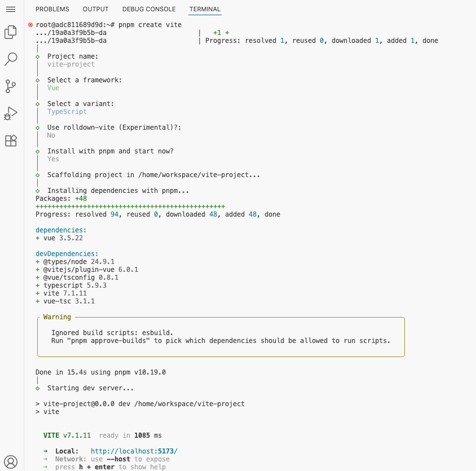Click the 'pnpm create vite' command text
Viewport: 476px width, 471px height.
(x=150, y=25)
